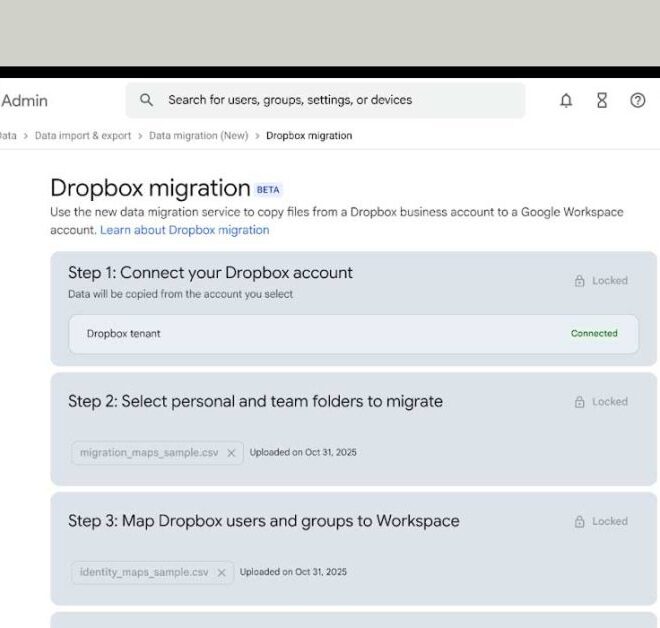Screen dimensions: 660x628
Task: Click the Connected status label
Action: pos(594,333)
